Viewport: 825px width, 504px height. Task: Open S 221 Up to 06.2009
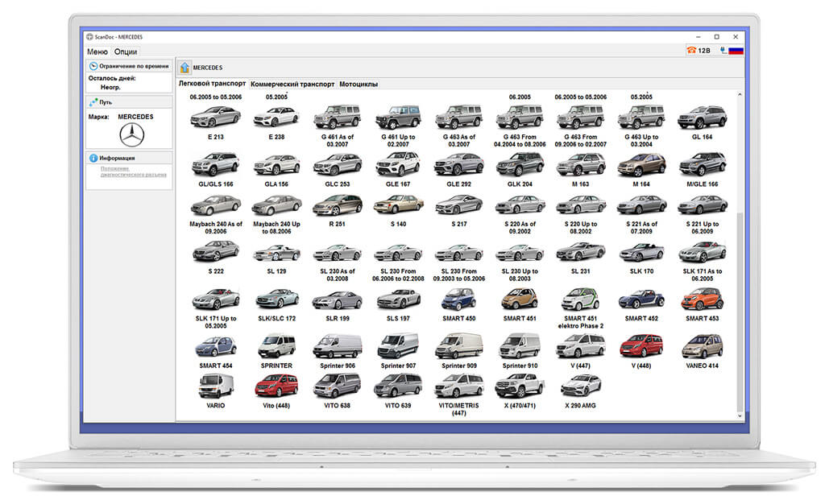coord(702,205)
